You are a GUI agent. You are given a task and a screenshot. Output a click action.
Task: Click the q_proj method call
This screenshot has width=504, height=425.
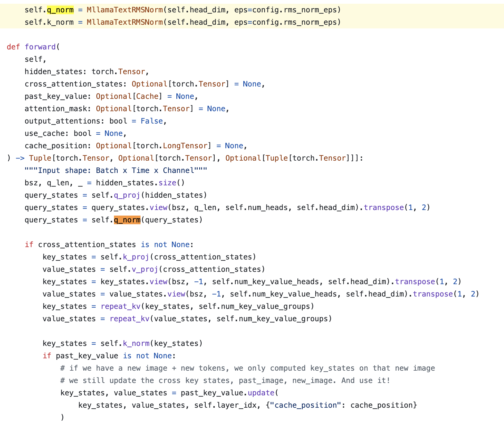[127, 195]
